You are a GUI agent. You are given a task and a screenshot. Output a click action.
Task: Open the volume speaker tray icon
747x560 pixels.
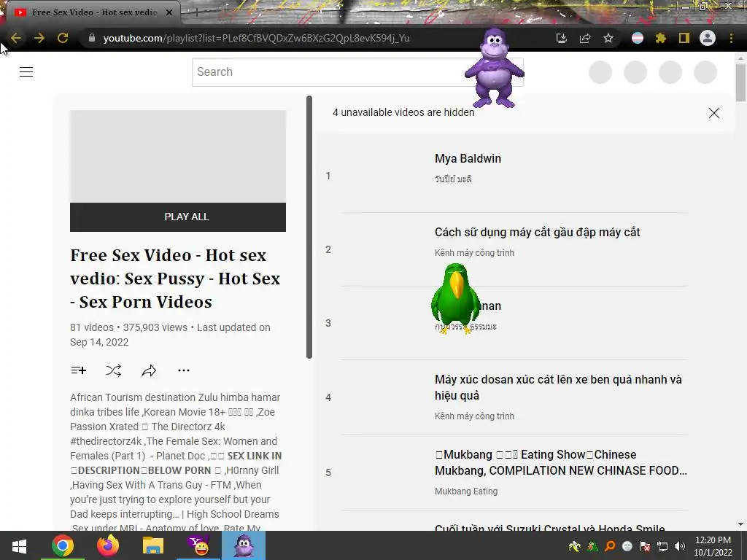680,546
